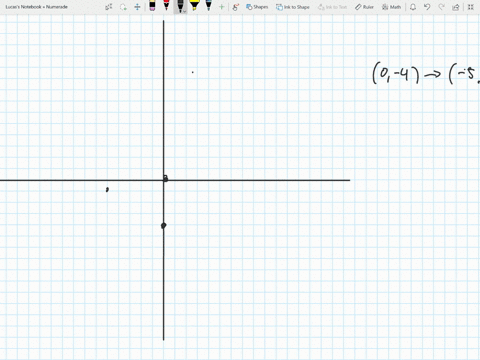Viewport: 480px width, 360px height.
Task: Open the Share icon
Action: [x=456, y=7]
